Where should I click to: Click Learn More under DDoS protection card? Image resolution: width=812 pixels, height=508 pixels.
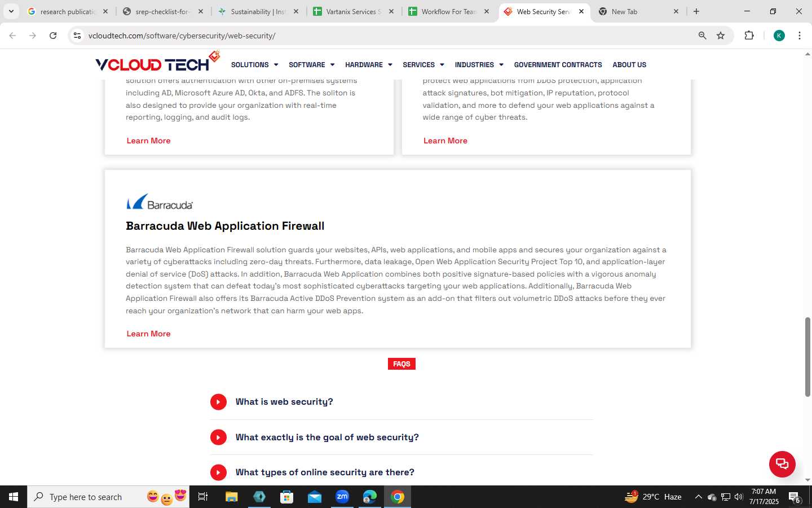point(445,141)
